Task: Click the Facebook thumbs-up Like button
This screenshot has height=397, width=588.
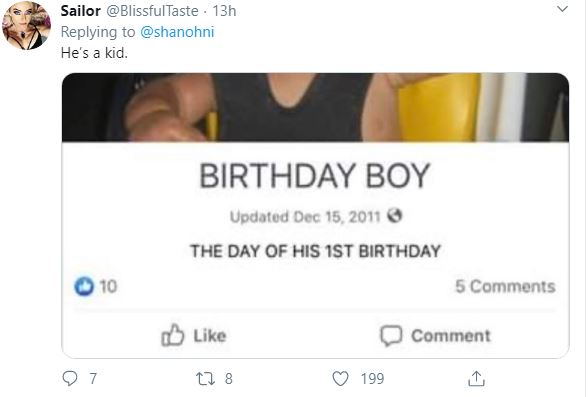Action: click(x=194, y=335)
